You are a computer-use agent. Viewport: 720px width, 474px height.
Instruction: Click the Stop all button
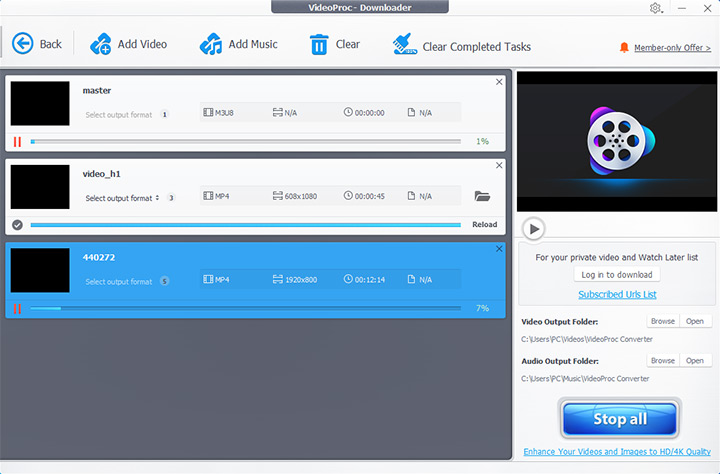(620, 418)
